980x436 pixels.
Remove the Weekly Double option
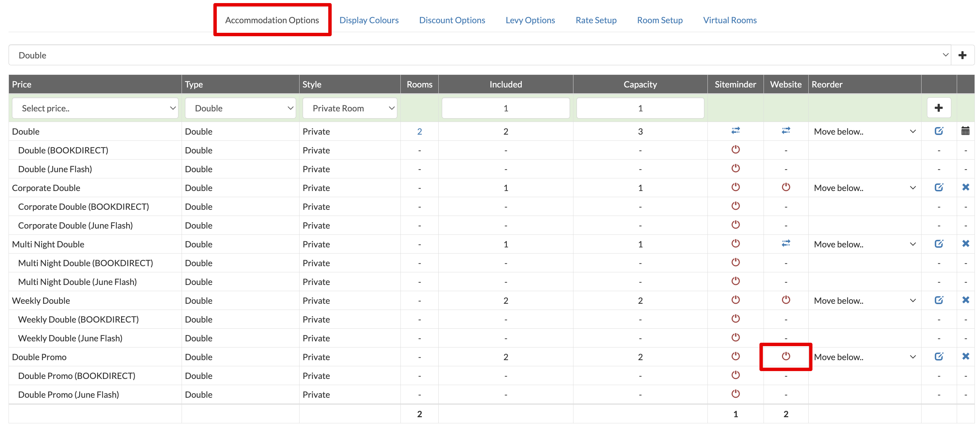point(965,300)
